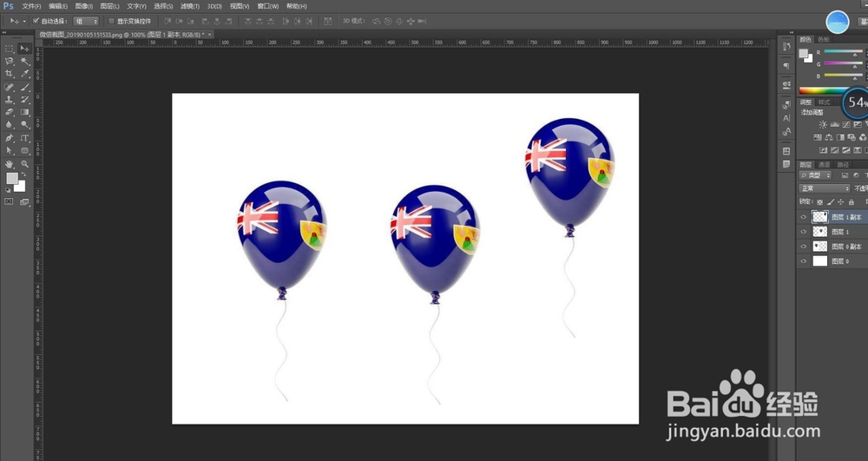Open 窗口(W) menu
This screenshot has height=461, width=868.
[x=268, y=6]
